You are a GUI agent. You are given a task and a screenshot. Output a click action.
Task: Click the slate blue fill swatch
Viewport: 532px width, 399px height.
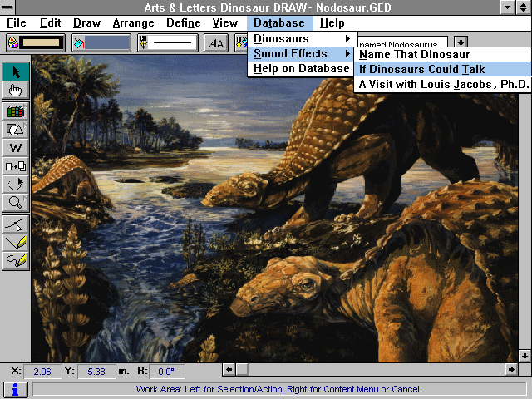point(107,42)
